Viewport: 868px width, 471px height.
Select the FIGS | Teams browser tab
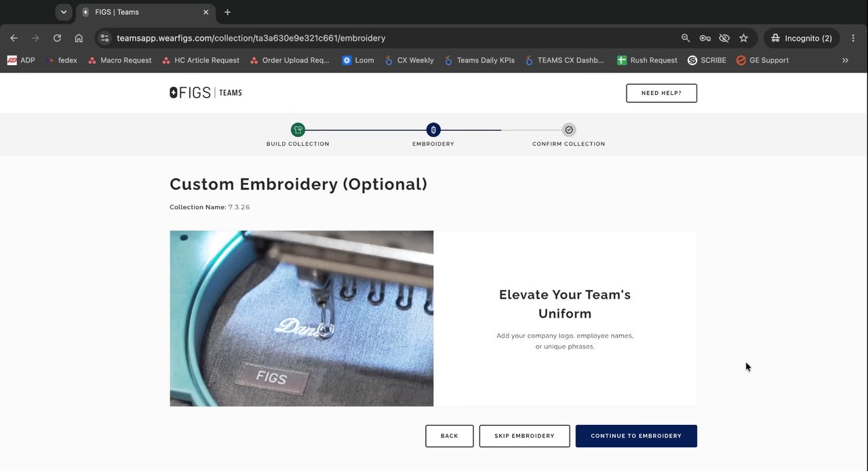coord(146,12)
